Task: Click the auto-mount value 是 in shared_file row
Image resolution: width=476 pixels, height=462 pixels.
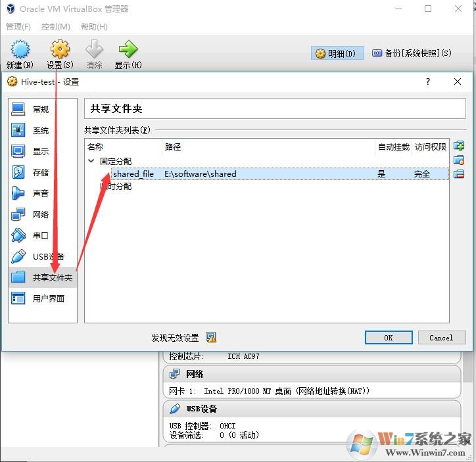Action: (x=381, y=173)
